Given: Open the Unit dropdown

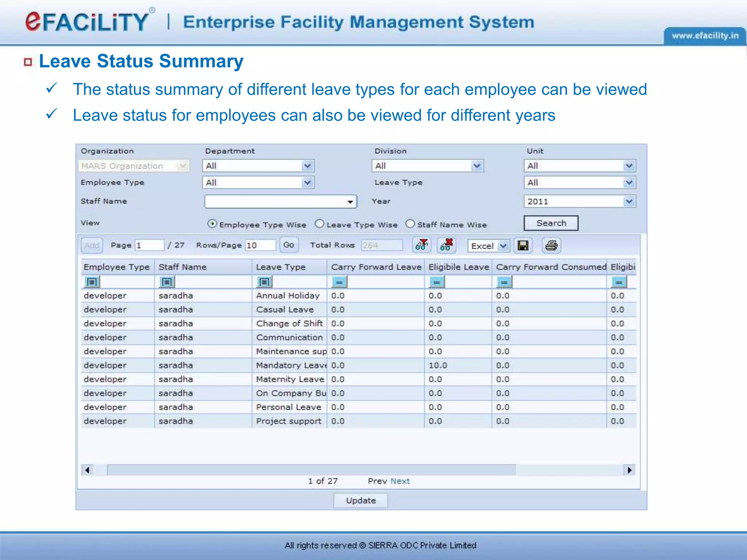Looking at the screenshot, I should (x=580, y=166).
